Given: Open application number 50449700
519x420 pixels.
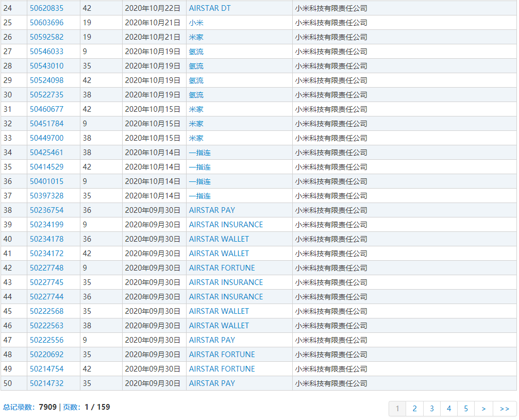Looking at the screenshot, I should pyautogui.click(x=47, y=138).
